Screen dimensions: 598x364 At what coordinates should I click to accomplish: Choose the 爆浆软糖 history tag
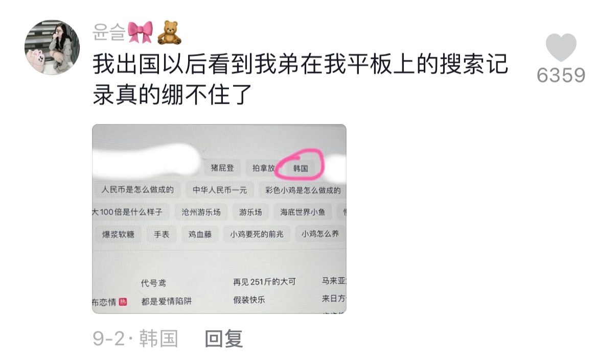[118, 234]
